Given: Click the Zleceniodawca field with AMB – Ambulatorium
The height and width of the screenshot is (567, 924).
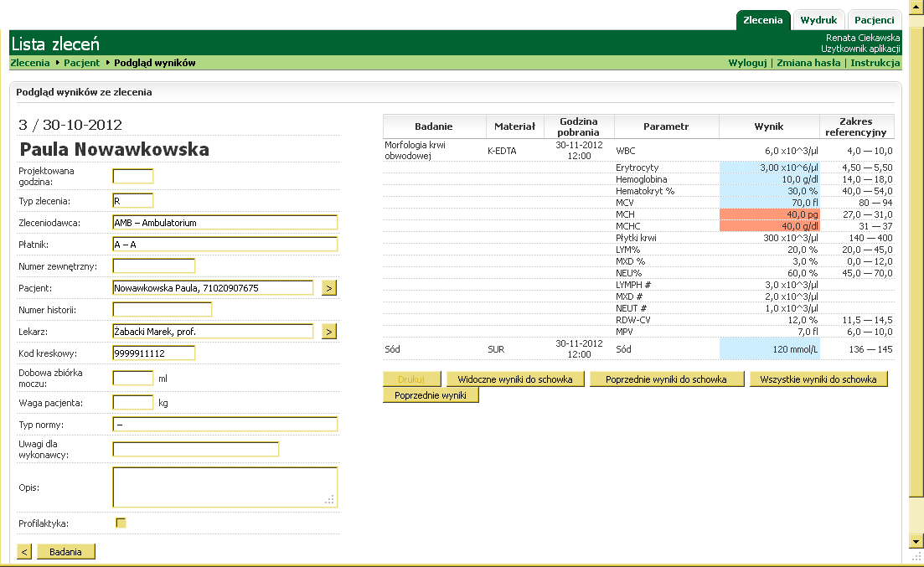Looking at the screenshot, I should click(x=225, y=223).
